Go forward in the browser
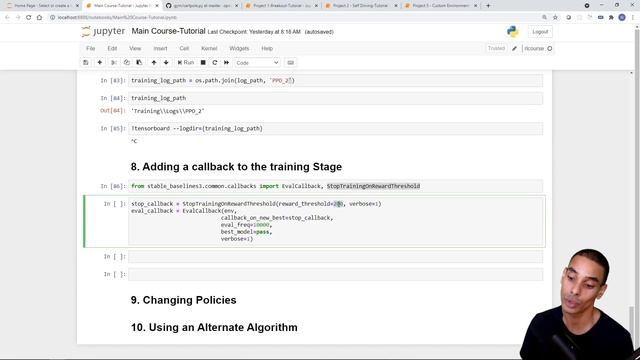 click(x=18, y=18)
